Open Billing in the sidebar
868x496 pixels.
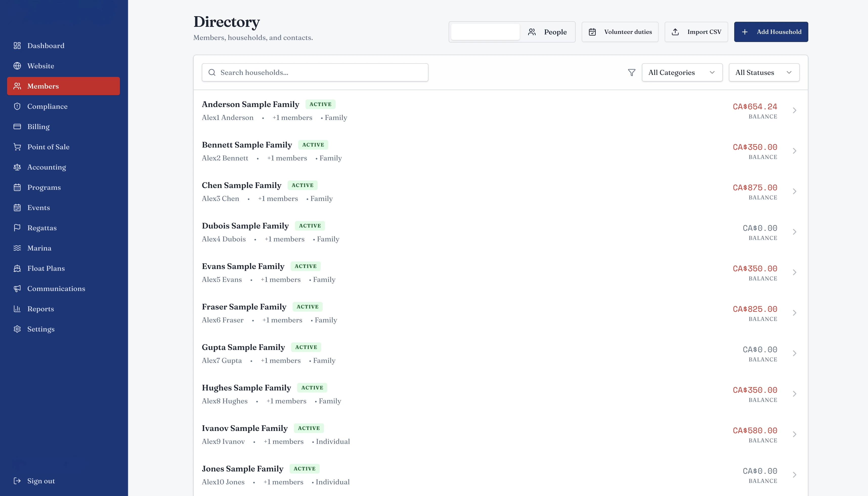[x=63, y=126]
